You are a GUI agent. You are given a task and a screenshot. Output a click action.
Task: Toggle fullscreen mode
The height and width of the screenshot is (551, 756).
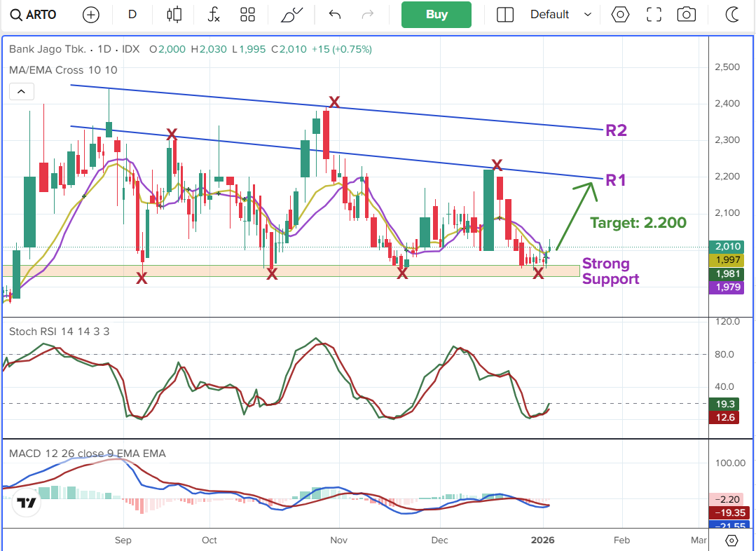654,15
